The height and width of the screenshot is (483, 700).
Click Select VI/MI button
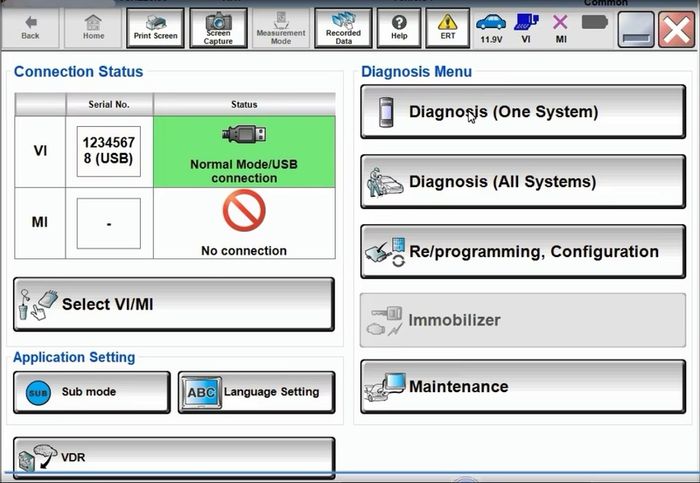tap(174, 304)
